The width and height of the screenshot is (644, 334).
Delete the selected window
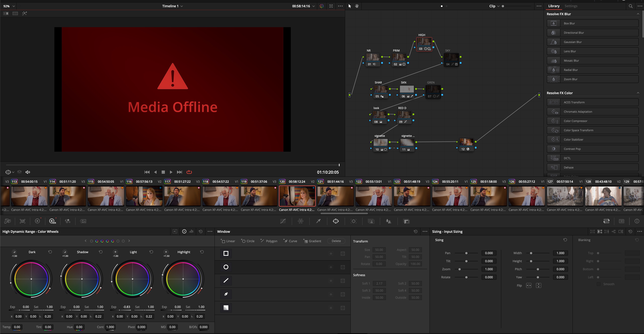click(x=336, y=241)
